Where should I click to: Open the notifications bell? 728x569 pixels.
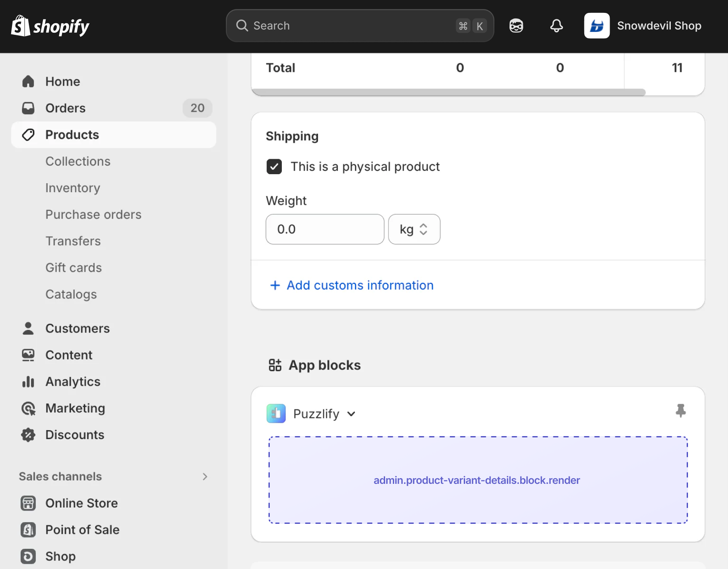[x=556, y=26]
